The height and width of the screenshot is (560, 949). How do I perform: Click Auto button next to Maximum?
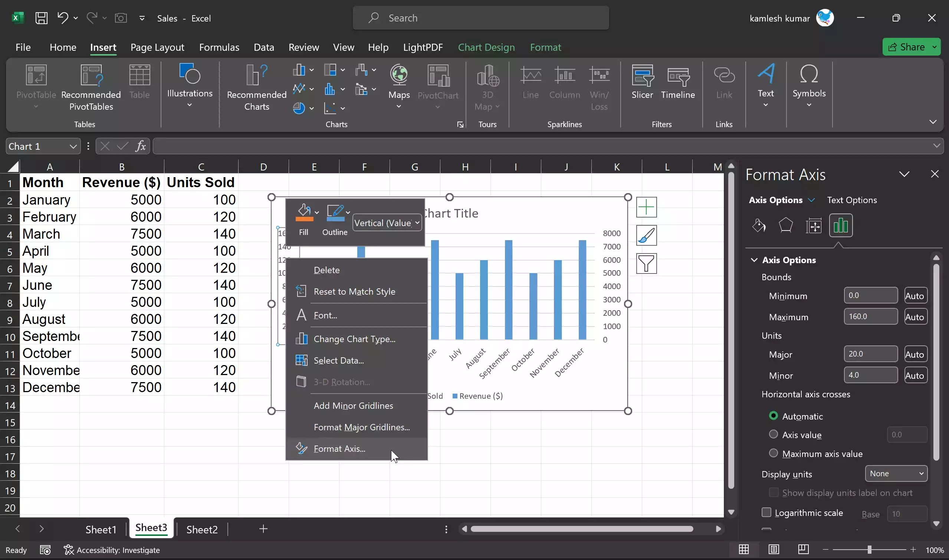[914, 317]
